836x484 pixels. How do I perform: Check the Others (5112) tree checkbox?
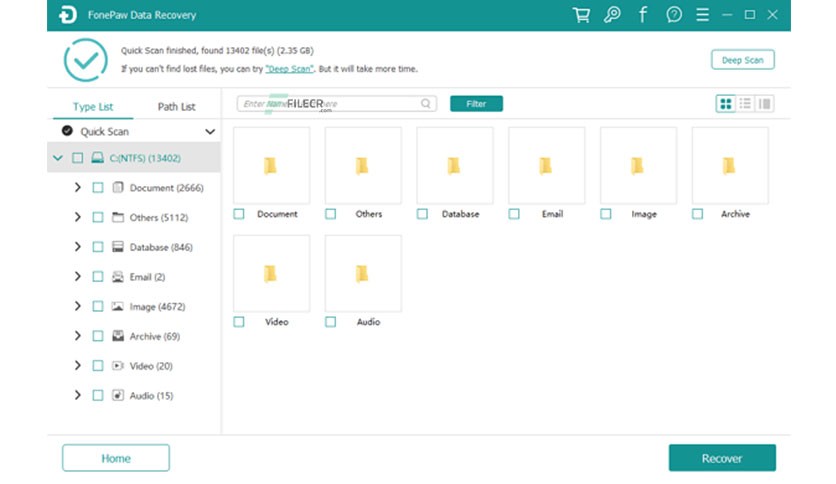click(x=98, y=217)
